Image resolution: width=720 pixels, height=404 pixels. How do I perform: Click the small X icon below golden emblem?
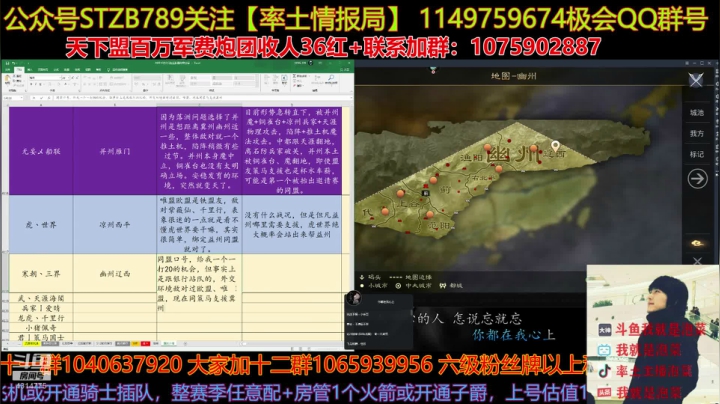pos(697,261)
